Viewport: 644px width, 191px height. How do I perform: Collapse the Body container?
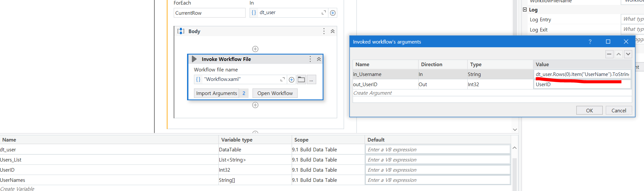pyautogui.click(x=333, y=31)
